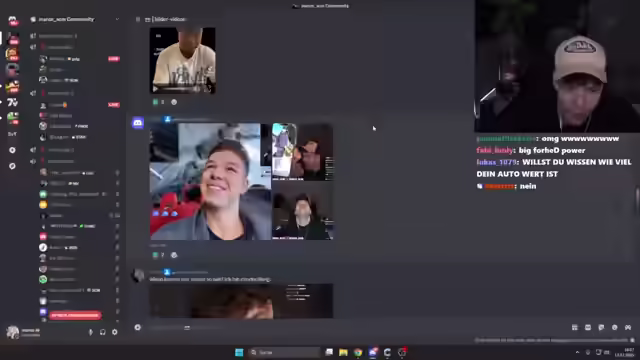Viewport: 640px width, 360px height.
Task: Open the discover servers compass icon
Action: [x=12, y=166]
